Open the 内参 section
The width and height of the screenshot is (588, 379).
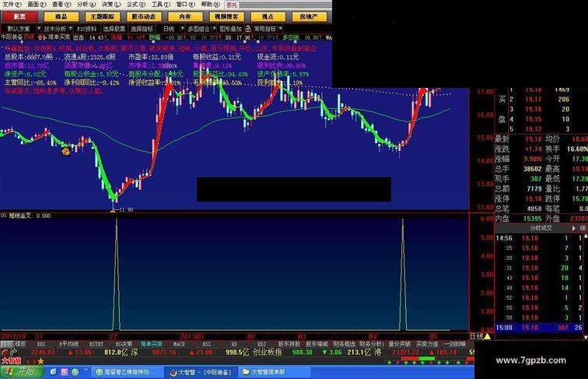pyautogui.click(x=185, y=16)
